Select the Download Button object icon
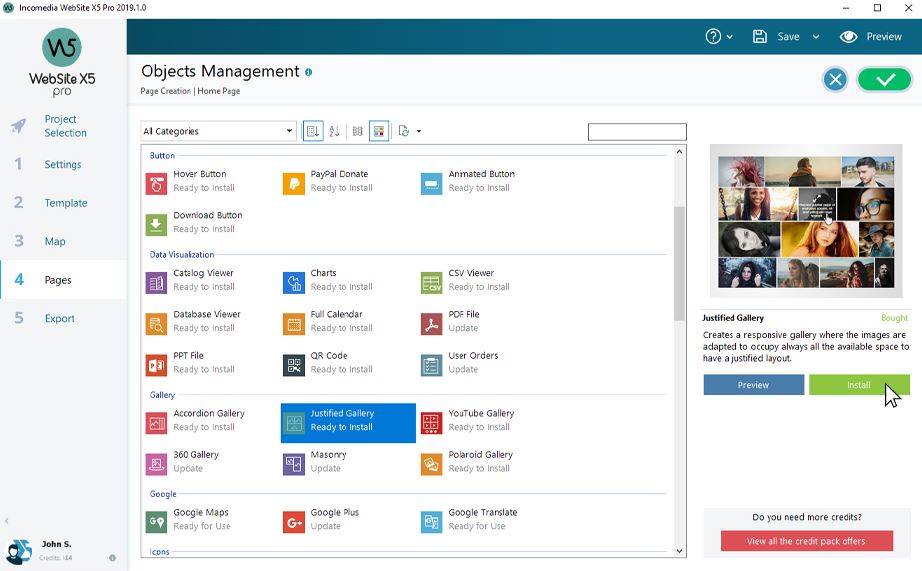922x571 pixels. pos(156,225)
